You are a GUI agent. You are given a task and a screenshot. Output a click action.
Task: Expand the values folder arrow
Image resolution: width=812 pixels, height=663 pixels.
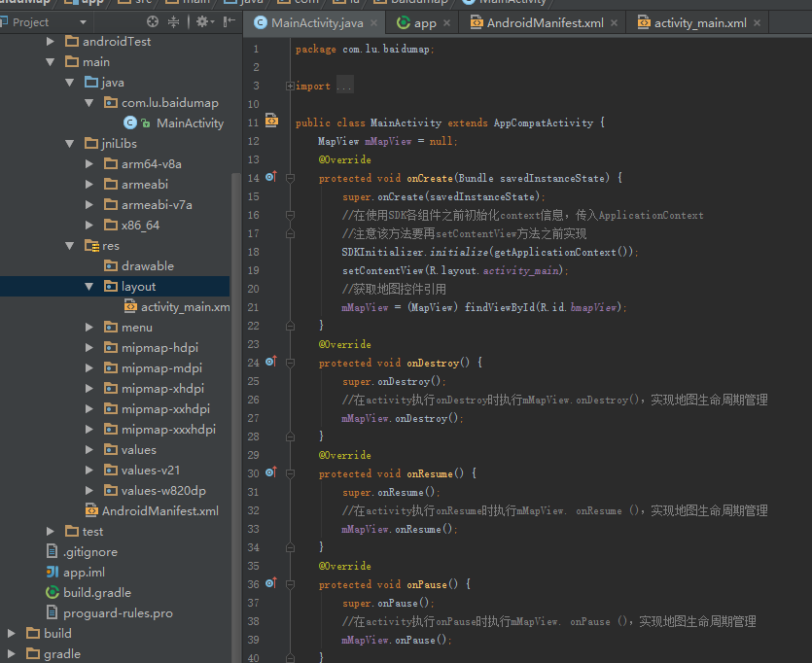click(x=89, y=450)
